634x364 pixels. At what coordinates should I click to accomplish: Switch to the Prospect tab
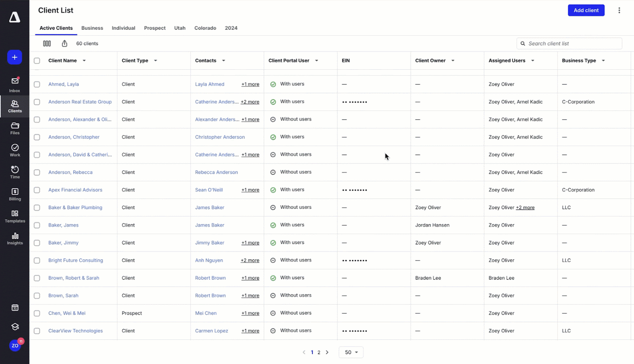(155, 28)
